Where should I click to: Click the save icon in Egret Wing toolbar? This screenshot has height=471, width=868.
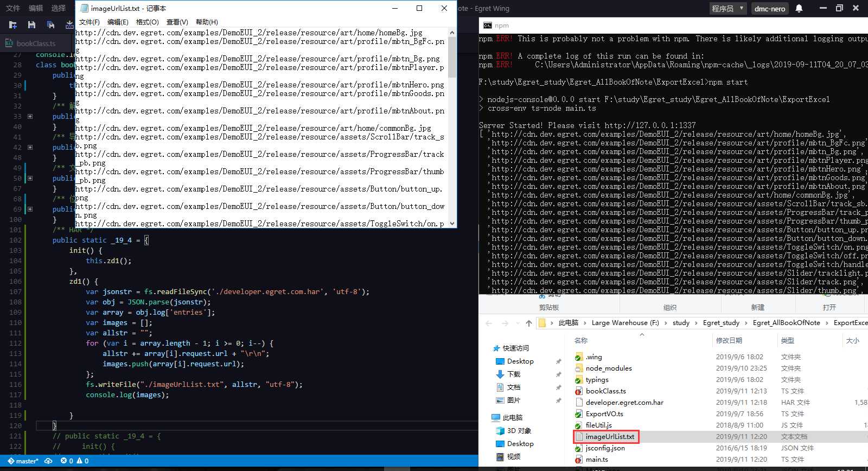click(31, 24)
